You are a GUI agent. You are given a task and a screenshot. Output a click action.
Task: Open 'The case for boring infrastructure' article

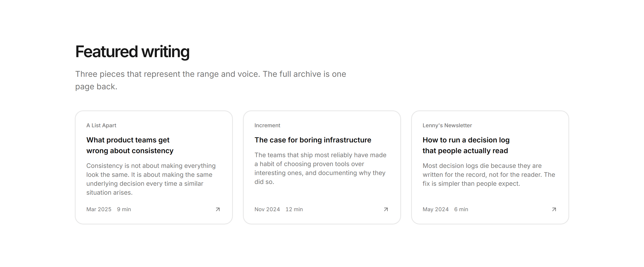tap(313, 140)
